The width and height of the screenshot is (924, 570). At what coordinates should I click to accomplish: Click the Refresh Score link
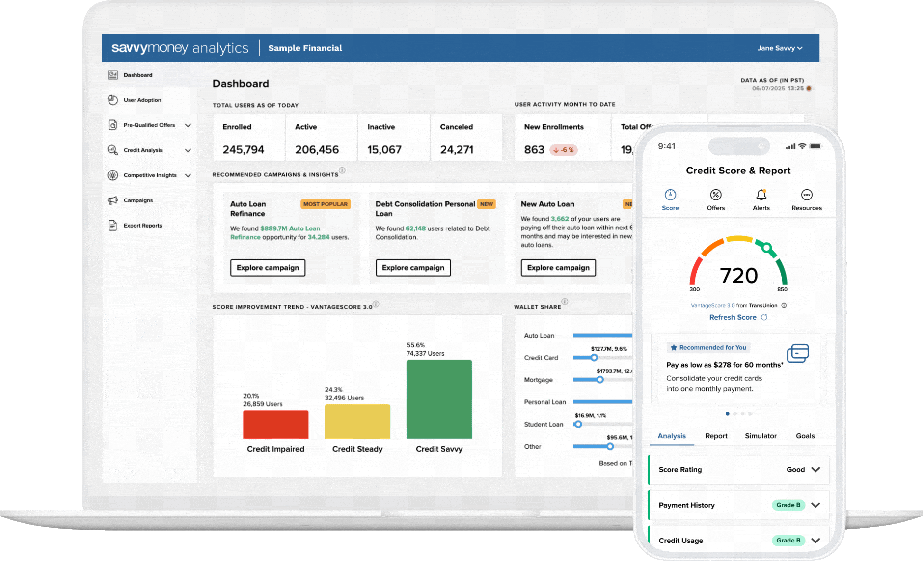[x=733, y=317]
